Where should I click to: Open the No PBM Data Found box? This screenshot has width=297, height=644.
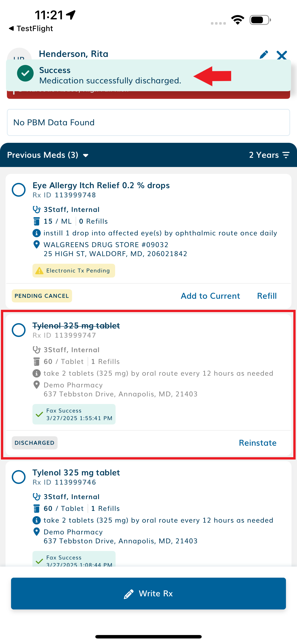(x=148, y=123)
